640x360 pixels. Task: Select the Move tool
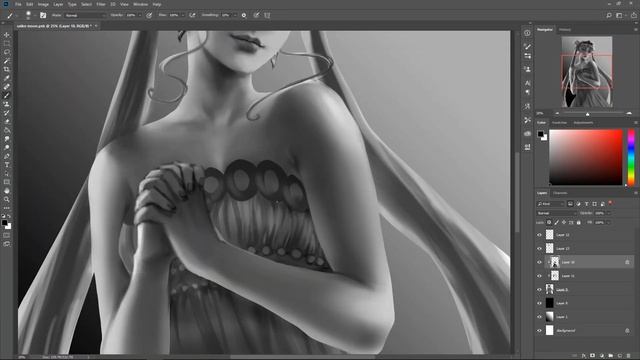click(7, 35)
